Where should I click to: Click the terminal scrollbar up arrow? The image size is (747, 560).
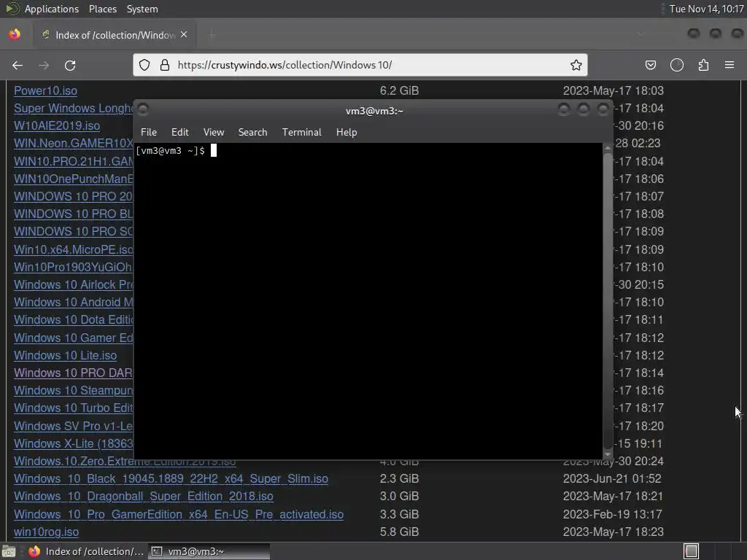coord(608,149)
